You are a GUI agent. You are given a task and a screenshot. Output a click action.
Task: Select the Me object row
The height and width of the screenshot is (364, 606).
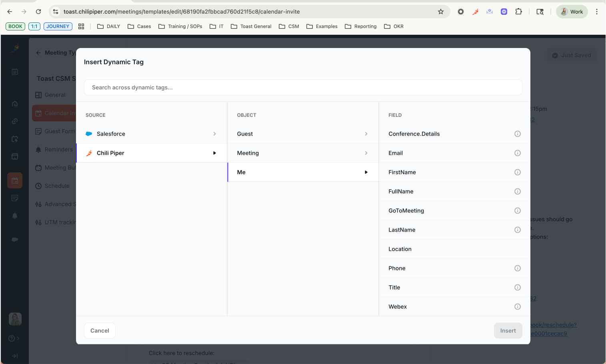pyautogui.click(x=302, y=172)
